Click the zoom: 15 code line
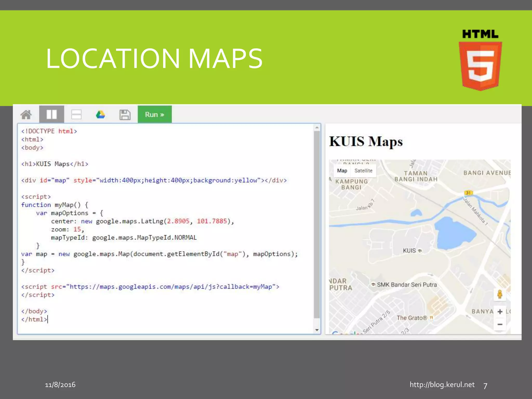532x399 pixels. pos(68,229)
